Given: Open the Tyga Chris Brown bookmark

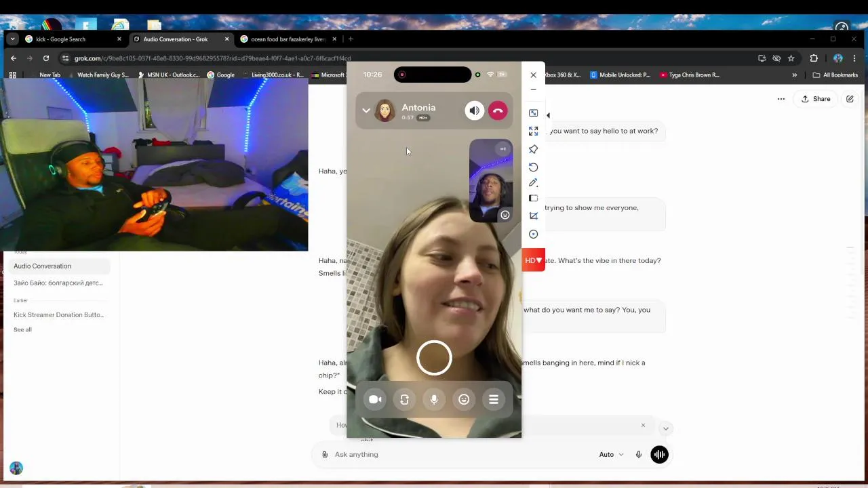Looking at the screenshot, I should point(689,75).
